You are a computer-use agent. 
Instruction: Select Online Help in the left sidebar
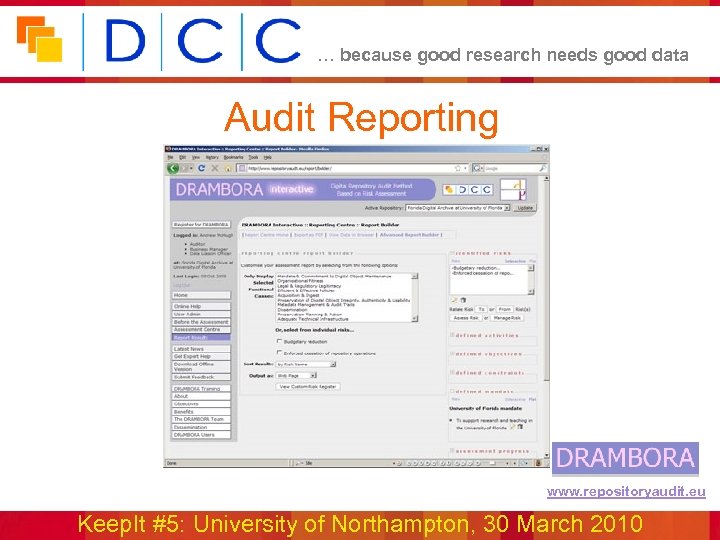pos(201,306)
